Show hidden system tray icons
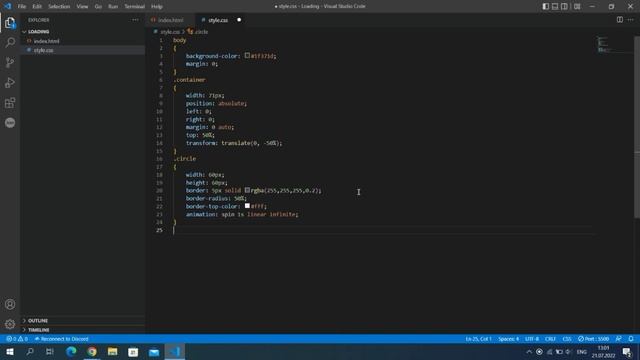This screenshot has height=360, width=640. (x=529, y=351)
